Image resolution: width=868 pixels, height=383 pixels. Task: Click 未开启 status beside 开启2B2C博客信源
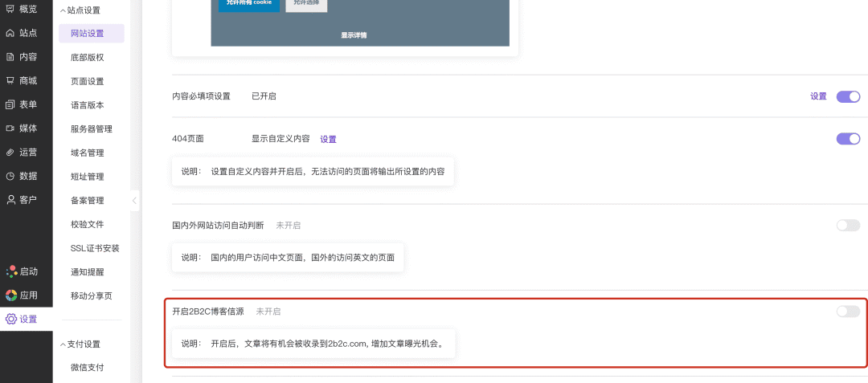pyautogui.click(x=268, y=312)
